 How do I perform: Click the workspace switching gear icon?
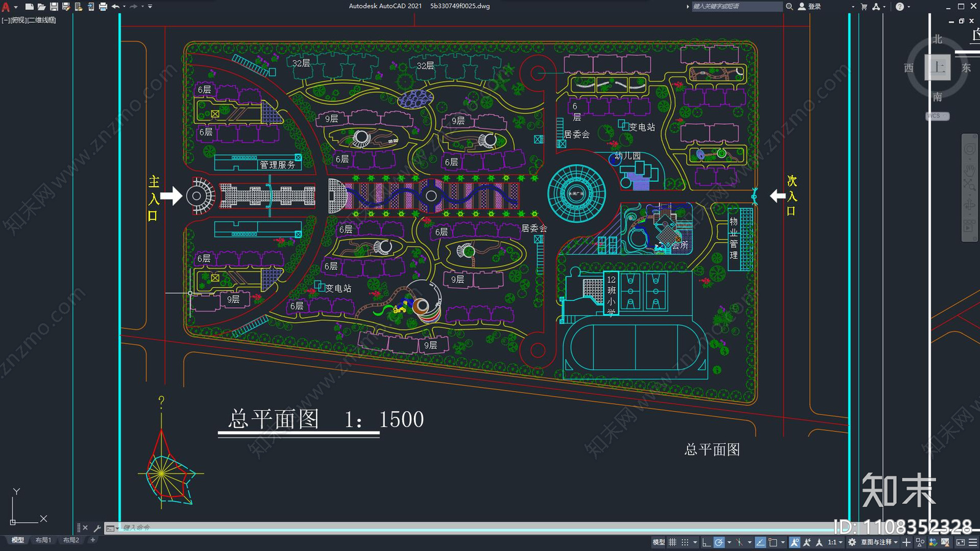coord(852,542)
